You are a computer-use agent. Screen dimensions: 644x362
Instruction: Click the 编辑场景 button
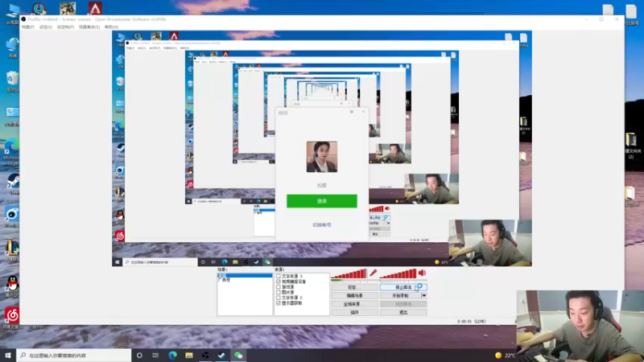354,295
